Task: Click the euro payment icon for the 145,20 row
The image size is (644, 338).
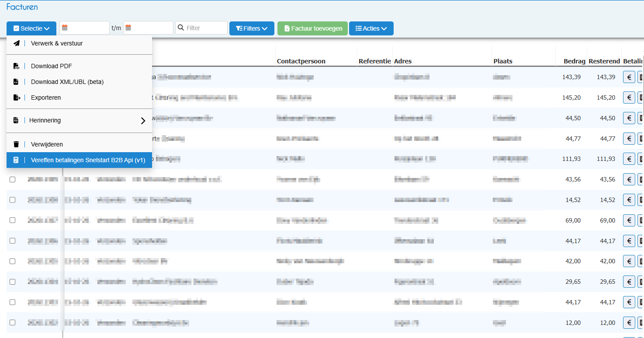Action: pyautogui.click(x=629, y=98)
